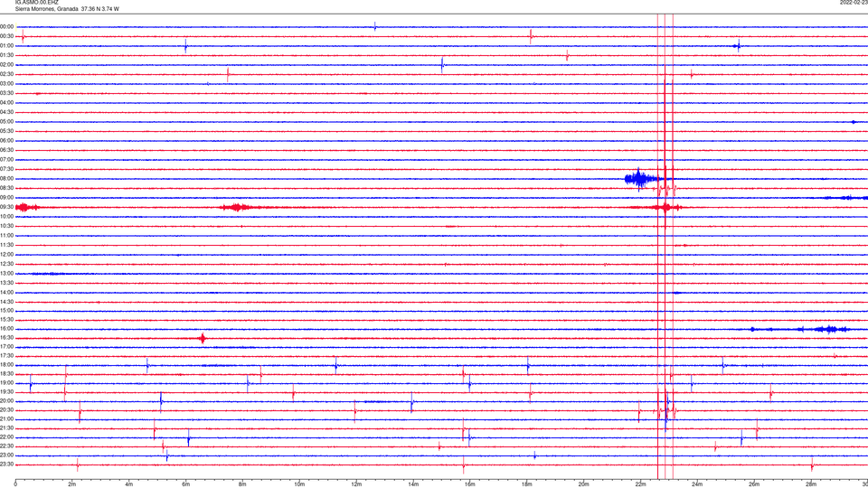Select the 21:30 trace label
Screen dimensions: 868x488
pyautogui.click(x=6, y=428)
